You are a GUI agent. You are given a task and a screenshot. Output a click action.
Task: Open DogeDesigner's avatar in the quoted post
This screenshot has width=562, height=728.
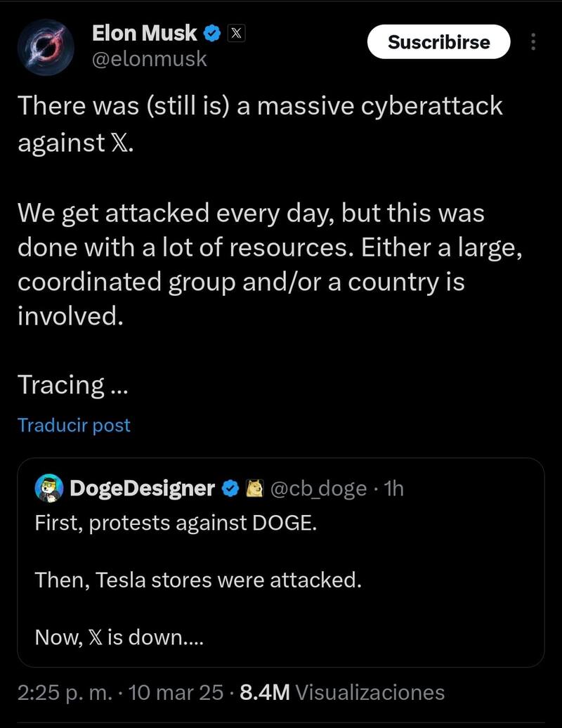point(48,488)
